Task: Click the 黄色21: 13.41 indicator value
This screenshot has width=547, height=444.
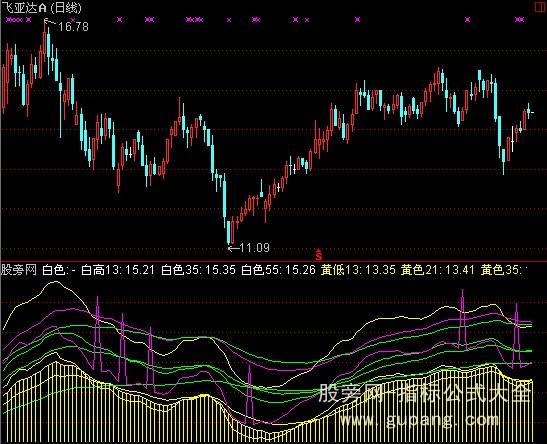Action: click(x=438, y=270)
